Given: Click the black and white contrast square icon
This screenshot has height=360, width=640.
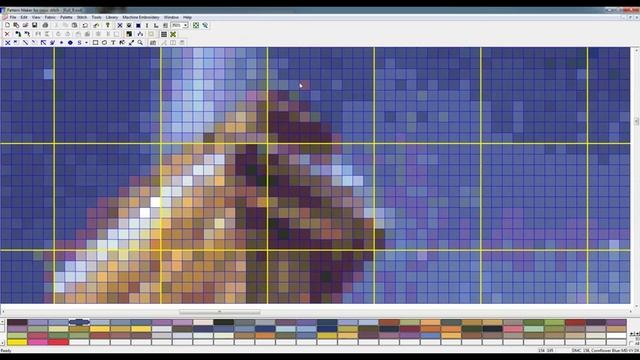Looking at the screenshot, I should tap(129, 34).
